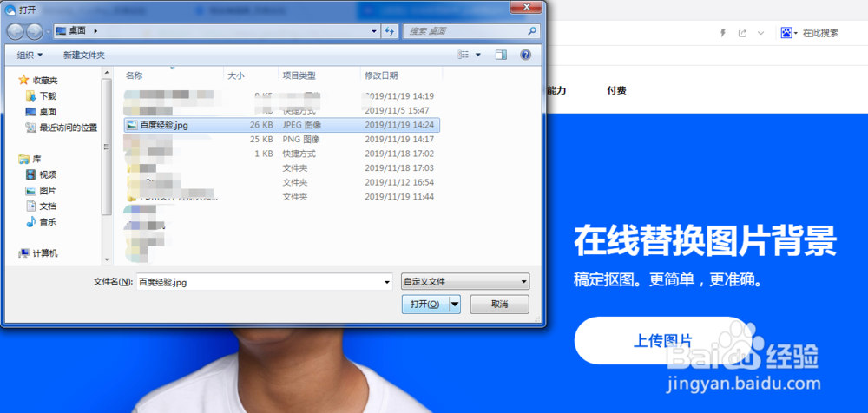Screen dimensions: 868x413
Task: Click the sidebar scrollbar up arrow
Action: [x=107, y=71]
